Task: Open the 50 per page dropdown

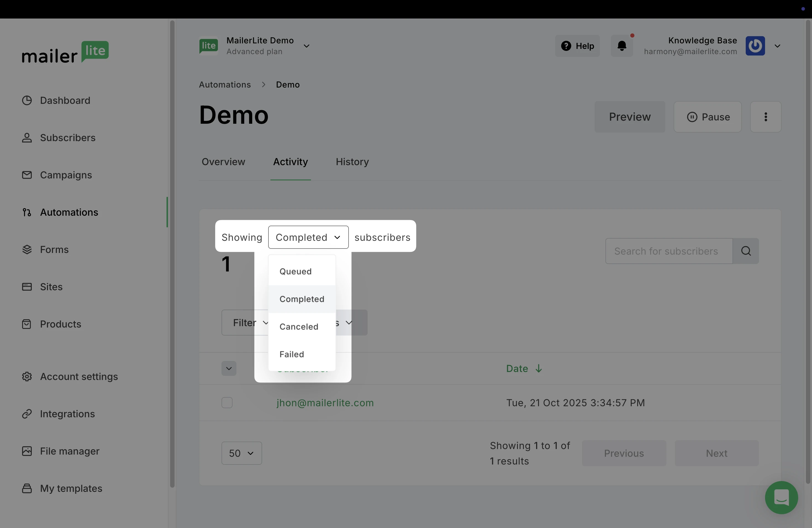Action: [x=242, y=453]
